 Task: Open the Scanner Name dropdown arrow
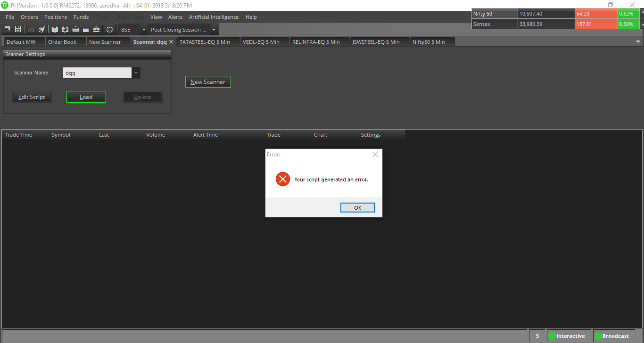(136, 73)
